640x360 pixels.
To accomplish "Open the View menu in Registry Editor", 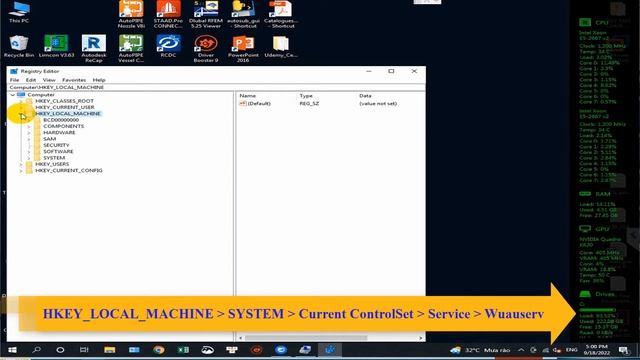I will (49, 80).
